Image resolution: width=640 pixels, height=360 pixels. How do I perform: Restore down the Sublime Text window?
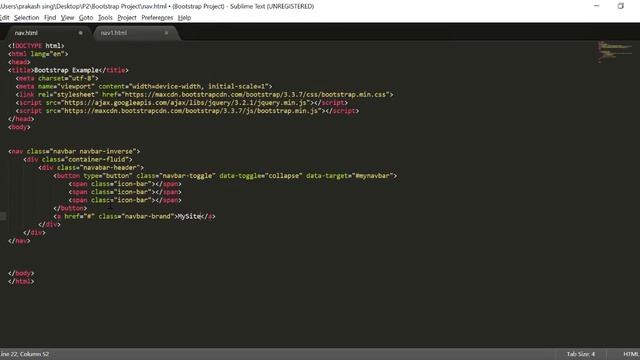[621, 6]
